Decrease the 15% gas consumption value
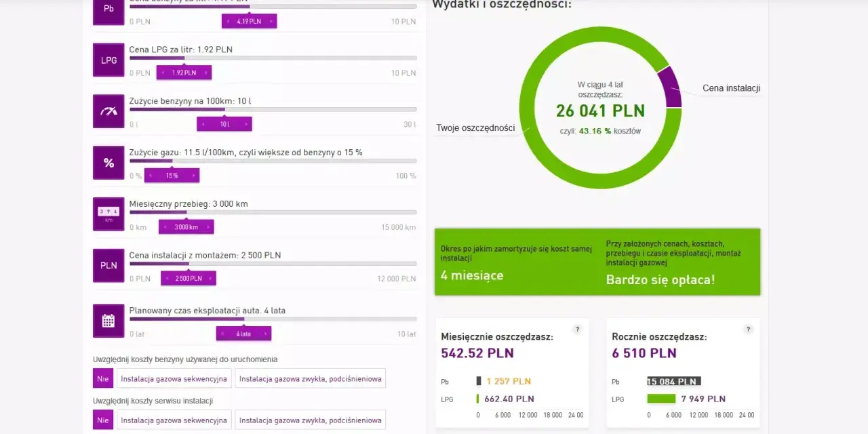868x434 pixels. [x=151, y=176]
